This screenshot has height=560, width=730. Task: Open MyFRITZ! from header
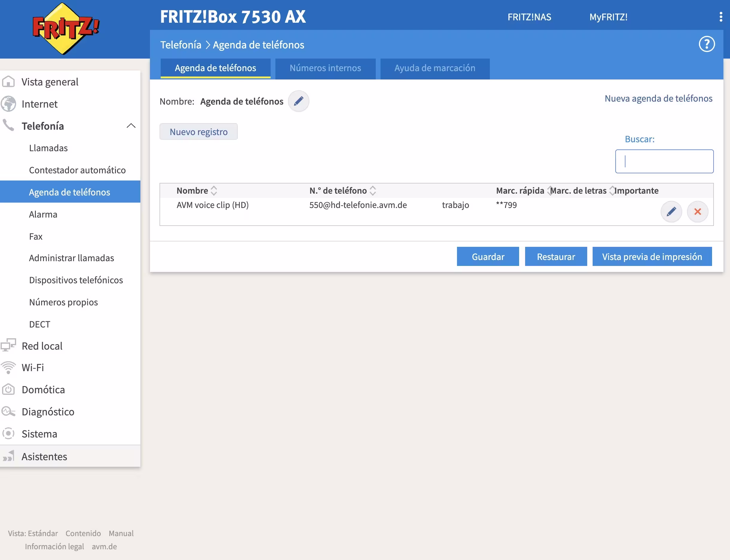(608, 17)
